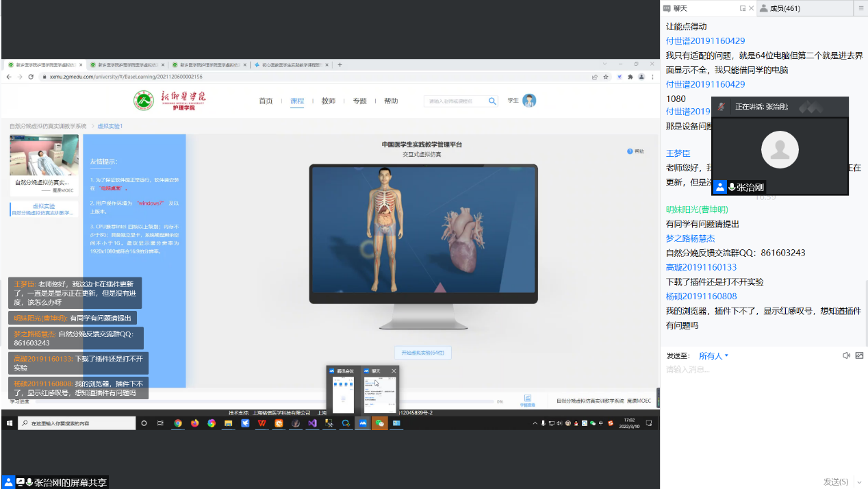Click the WeChat icon in the taskbar

click(x=379, y=423)
